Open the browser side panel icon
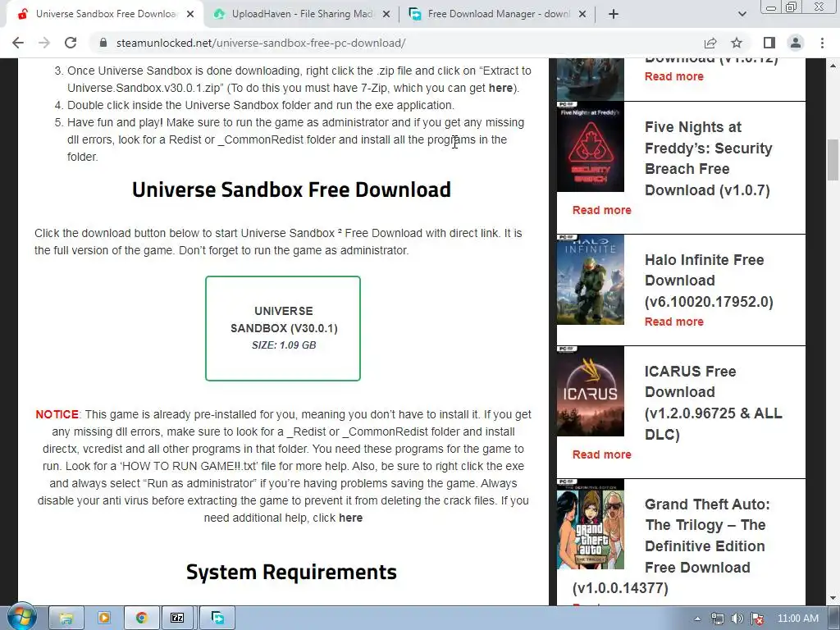 769,43
